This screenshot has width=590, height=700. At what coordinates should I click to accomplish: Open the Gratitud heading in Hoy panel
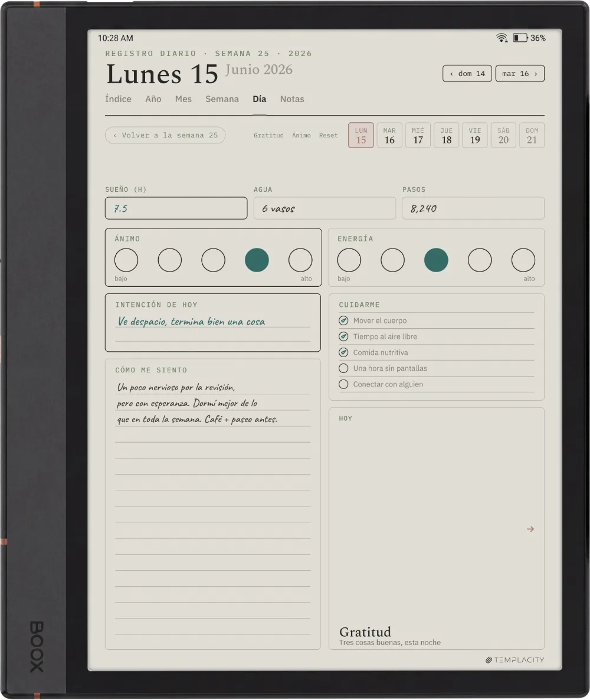pos(365,632)
